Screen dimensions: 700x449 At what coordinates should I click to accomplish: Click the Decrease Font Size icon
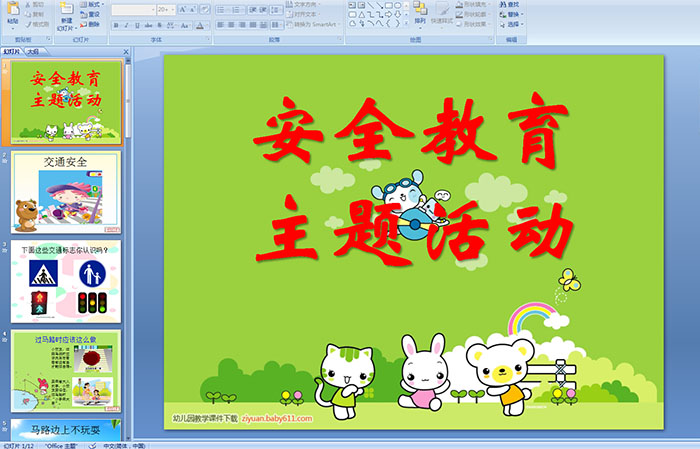pos(193,9)
